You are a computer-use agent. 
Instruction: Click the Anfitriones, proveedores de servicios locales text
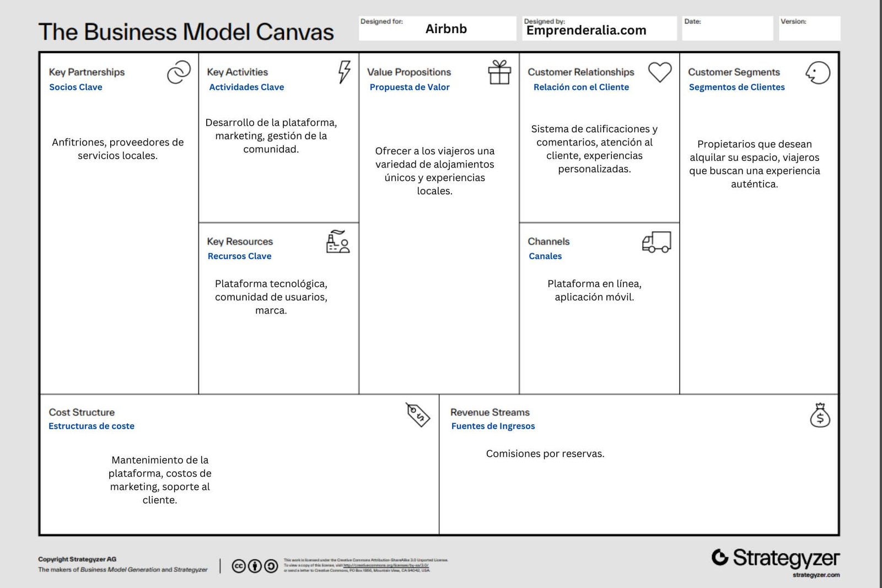coord(117,149)
